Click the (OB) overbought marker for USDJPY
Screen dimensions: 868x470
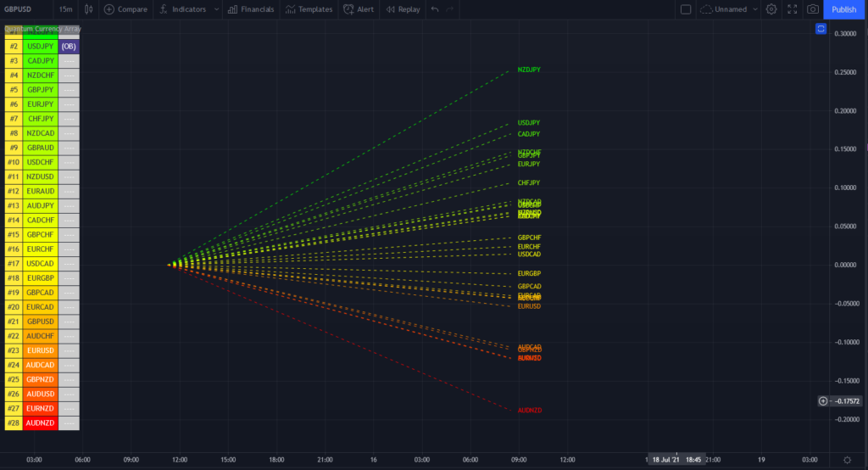69,47
